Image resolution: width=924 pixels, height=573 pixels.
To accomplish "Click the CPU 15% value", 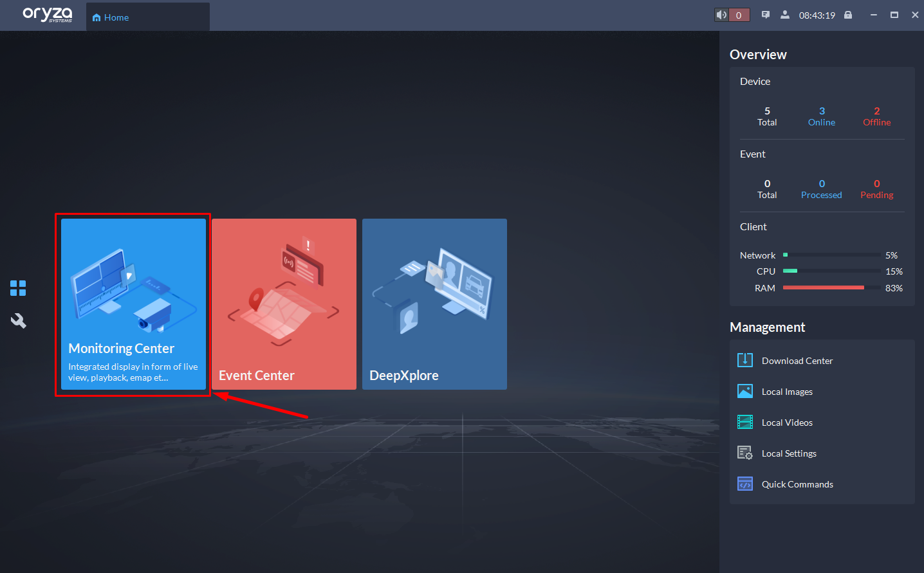I will (894, 271).
